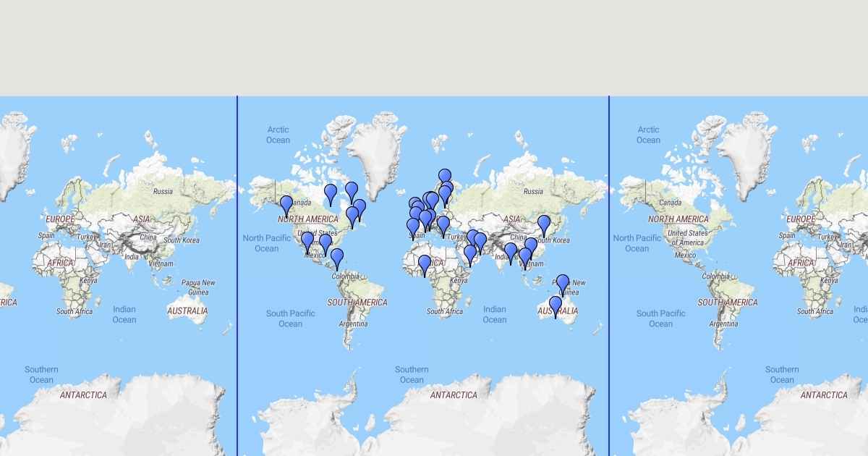868x456 pixels.
Task: Open the marker on western Mexico
Action: point(307,240)
